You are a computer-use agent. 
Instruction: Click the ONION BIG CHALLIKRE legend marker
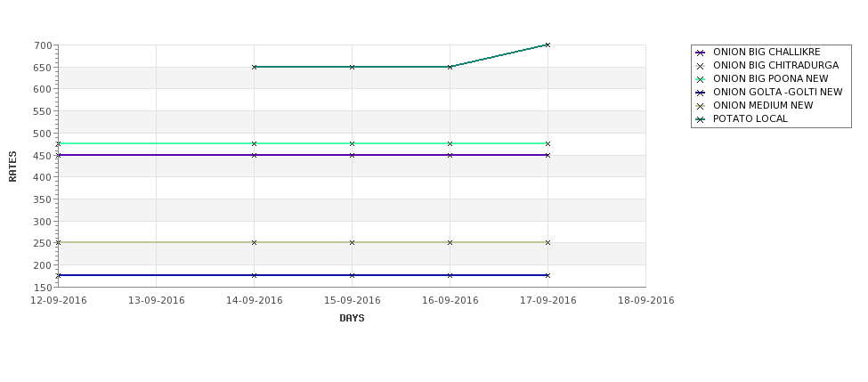(701, 53)
